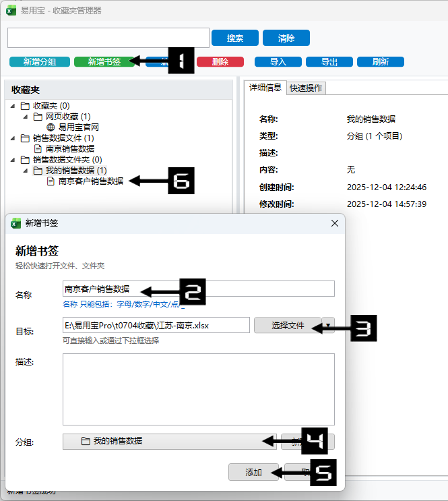Collapse the 销售数据文件 tree node
The width and height of the screenshot is (448, 501).
13,138
